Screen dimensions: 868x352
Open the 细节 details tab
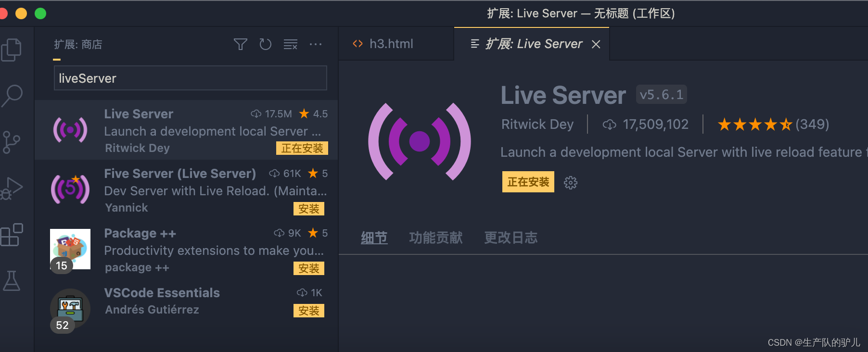click(x=374, y=238)
